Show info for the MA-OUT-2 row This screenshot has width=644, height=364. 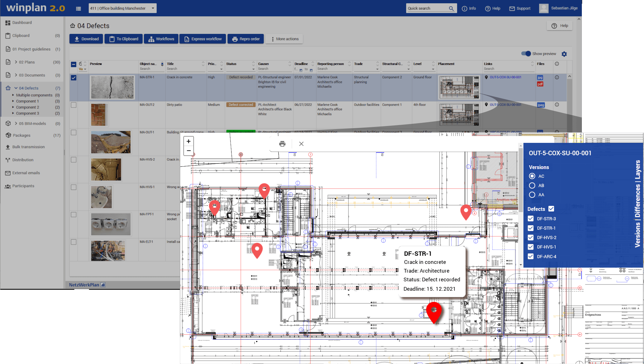(x=557, y=105)
